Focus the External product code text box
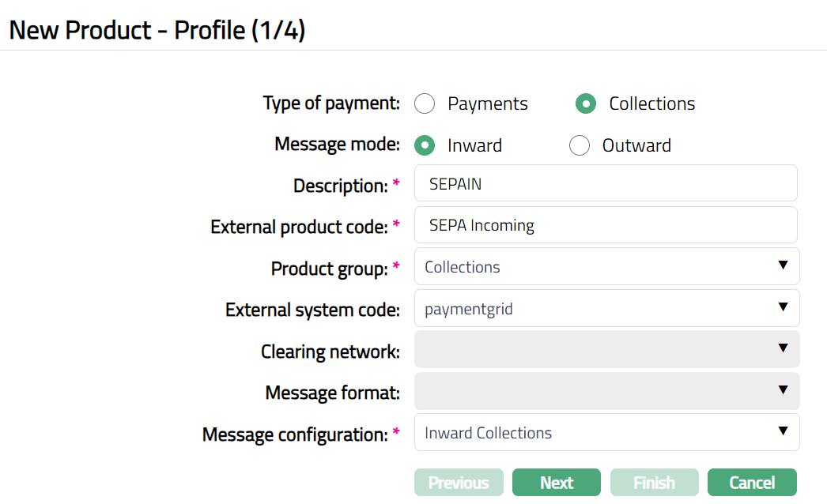The image size is (827, 504). 606,225
